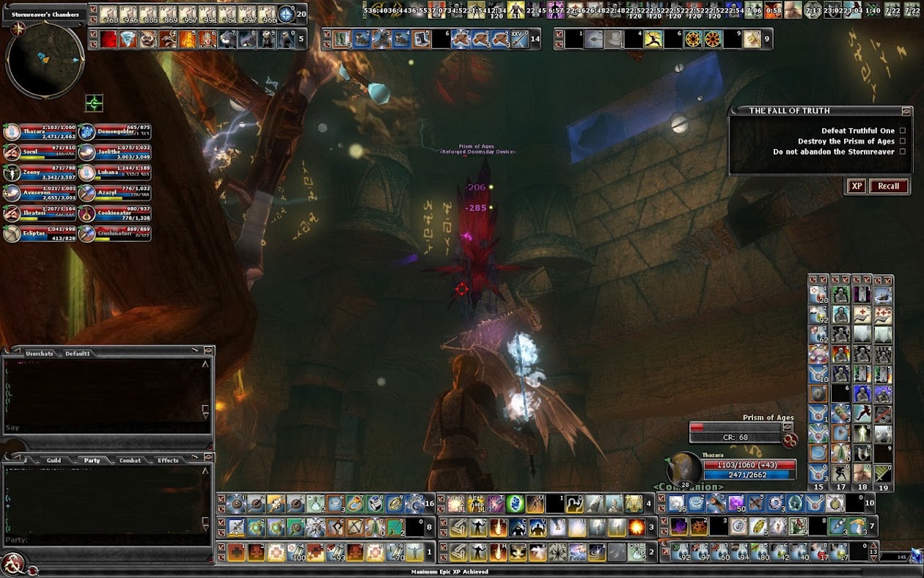This screenshot has height=578, width=924.
Task: Activate the yellow figure icon in hotbar 9
Action: [653, 39]
